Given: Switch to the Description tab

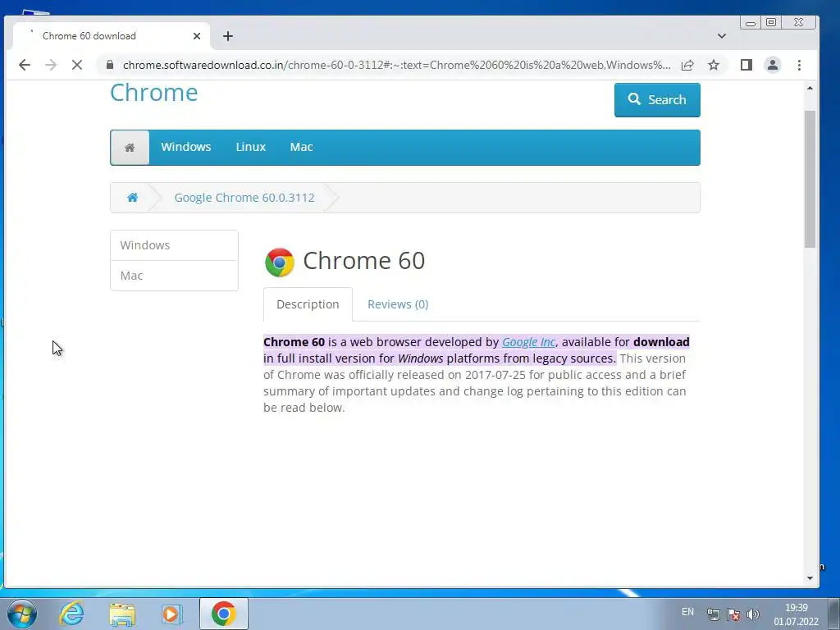Looking at the screenshot, I should [308, 304].
